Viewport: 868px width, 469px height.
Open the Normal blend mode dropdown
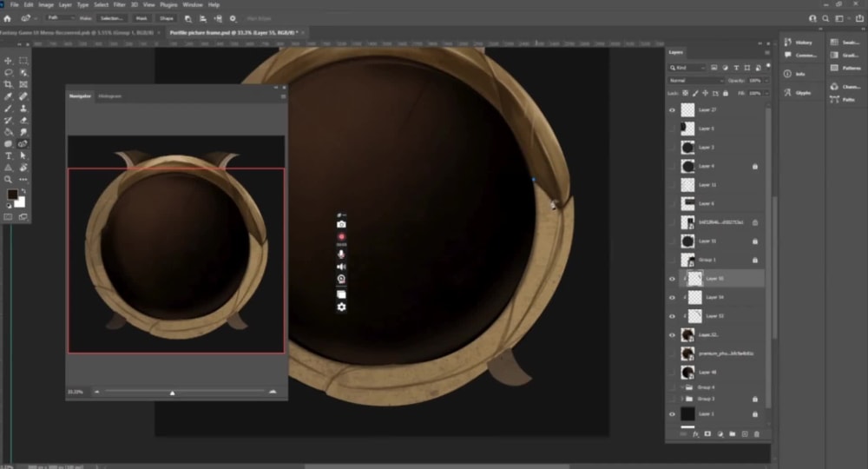[x=696, y=81]
